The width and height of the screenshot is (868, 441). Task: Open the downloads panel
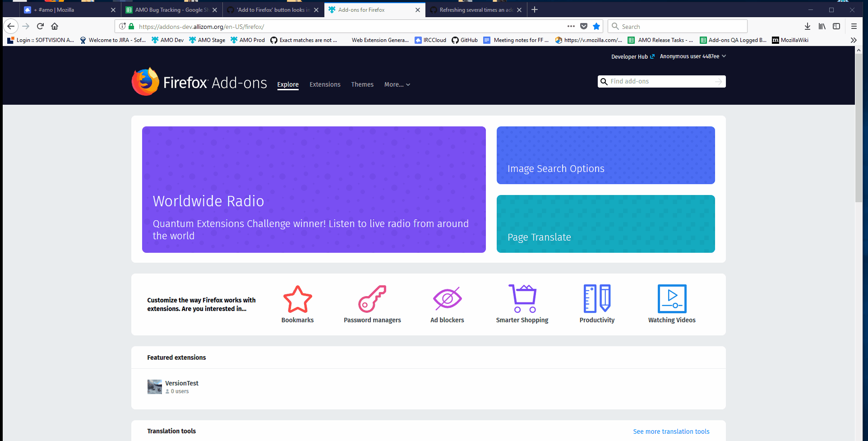(808, 26)
